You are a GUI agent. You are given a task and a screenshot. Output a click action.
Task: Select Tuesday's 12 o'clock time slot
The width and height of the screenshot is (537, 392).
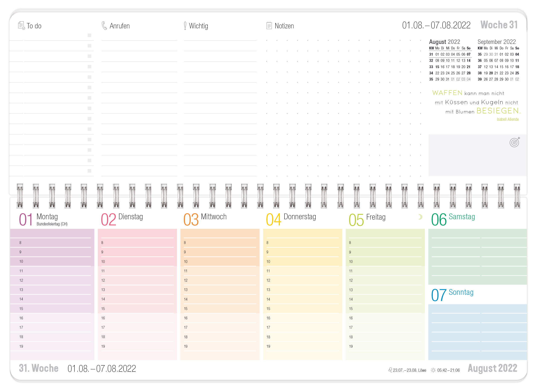[x=137, y=281]
